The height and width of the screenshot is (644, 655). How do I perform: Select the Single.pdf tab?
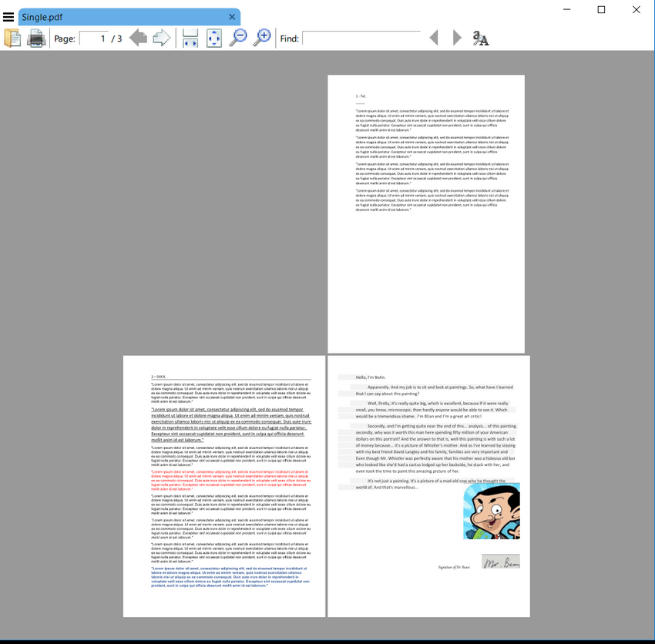[x=116, y=17]
